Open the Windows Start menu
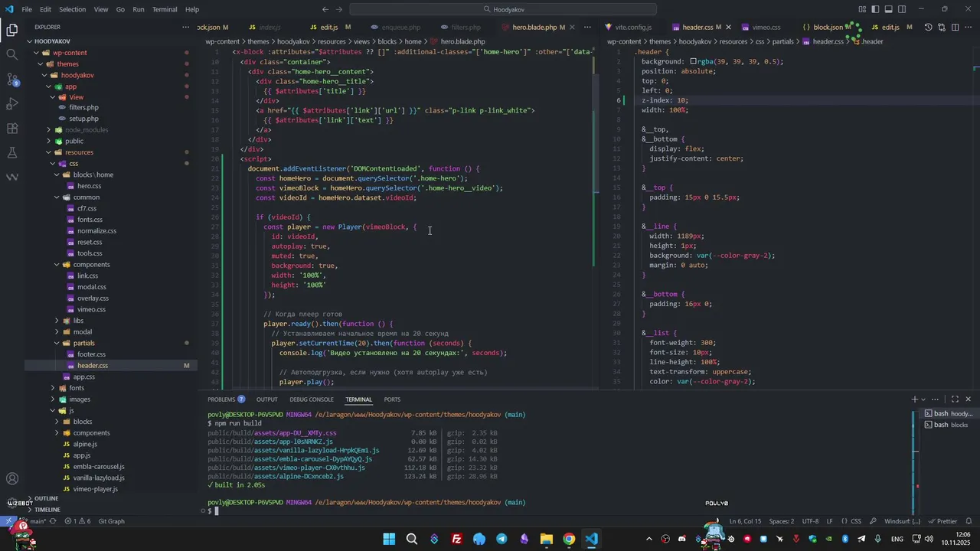The width and height of the screenshot is (980, 551). tap(389, 539)
